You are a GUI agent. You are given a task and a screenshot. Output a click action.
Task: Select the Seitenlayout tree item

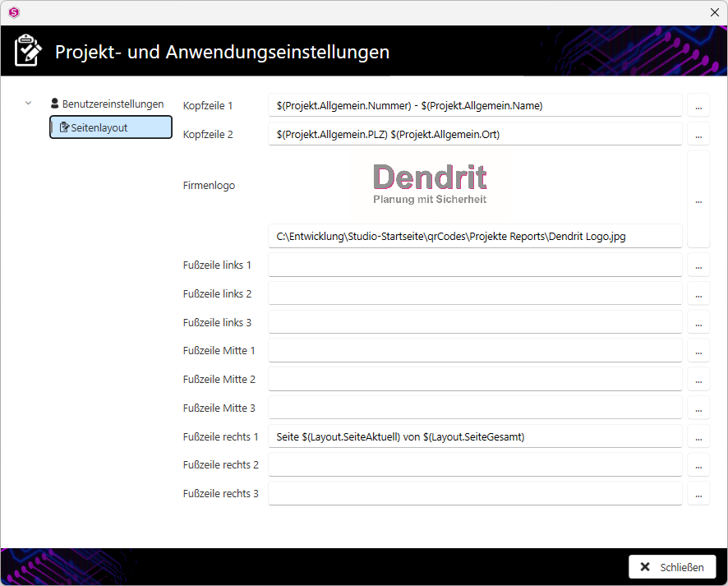[x=111, y=127]
